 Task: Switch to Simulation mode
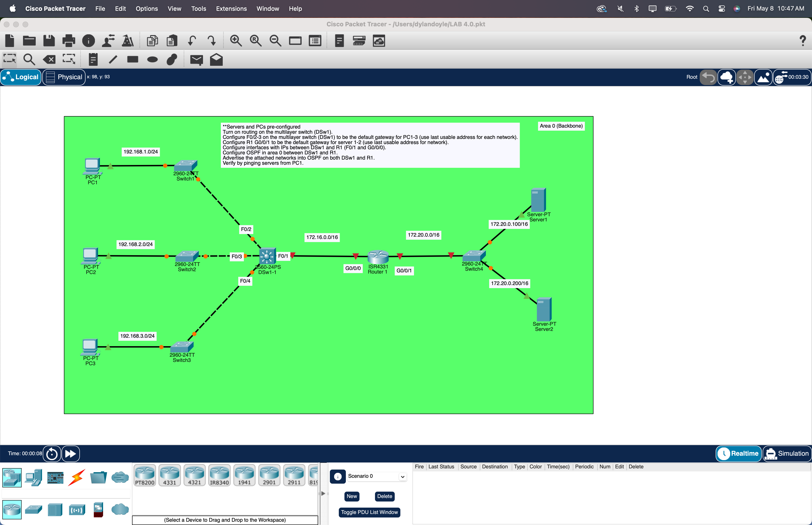coord(787,453)
